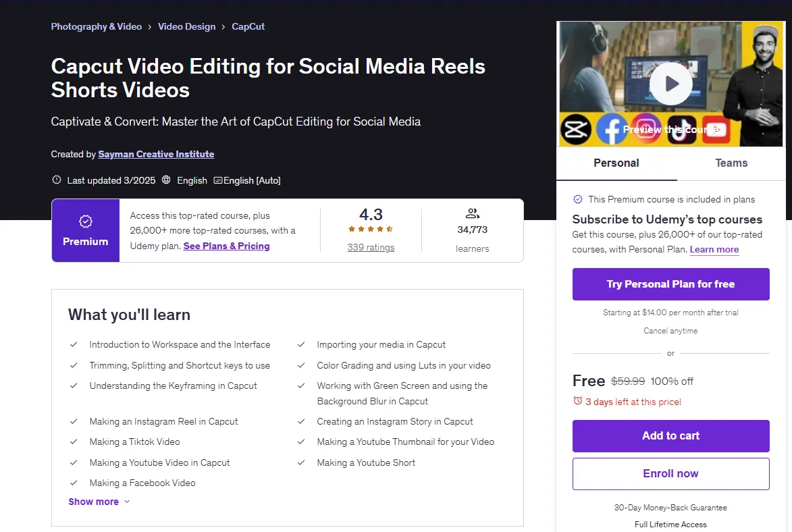Screen dimensions: 792x532
Task: Click the globe language icon
Action: tap(166, 180)
